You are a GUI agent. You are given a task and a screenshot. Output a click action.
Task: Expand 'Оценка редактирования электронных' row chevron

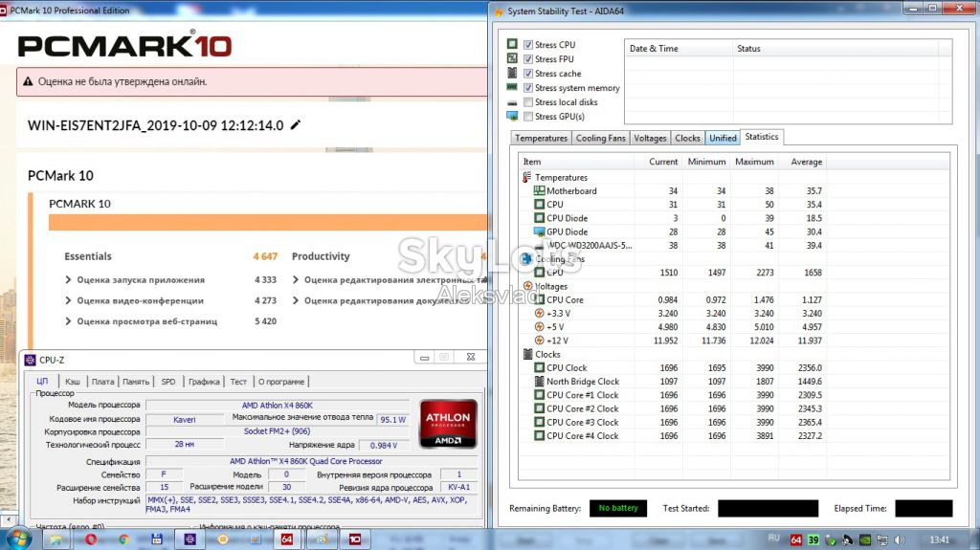[296, 279]
